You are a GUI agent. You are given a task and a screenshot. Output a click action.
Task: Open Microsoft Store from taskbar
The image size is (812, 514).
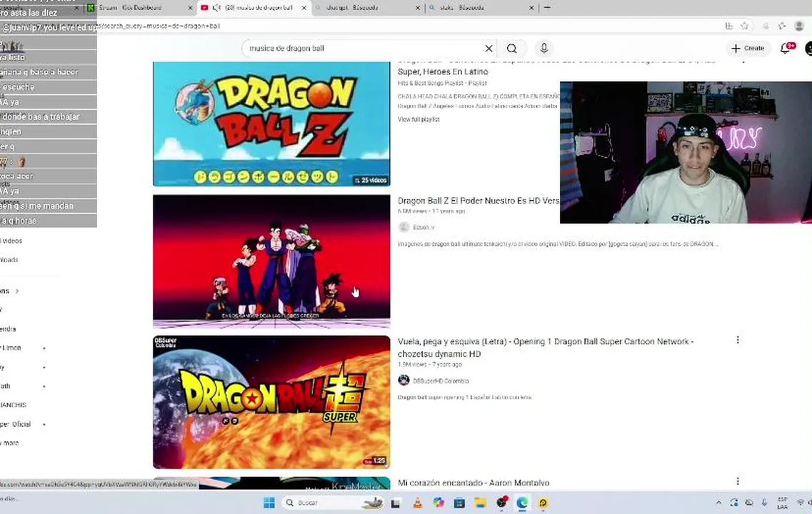point(459,503)
